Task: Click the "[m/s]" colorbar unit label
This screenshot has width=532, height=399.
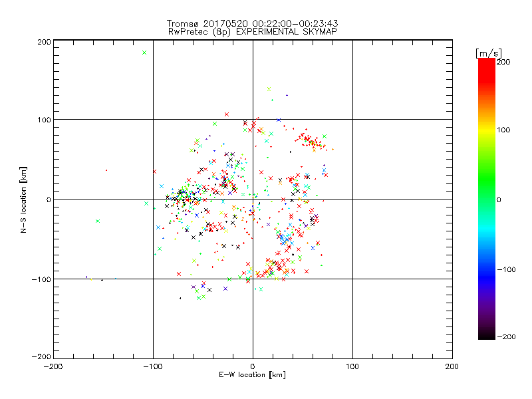Action: pos(488,54)
